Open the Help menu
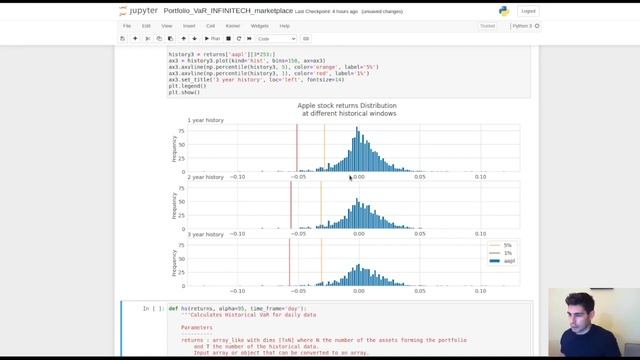The width and height of the screenshot is (640, 360). tap(284, 26)
